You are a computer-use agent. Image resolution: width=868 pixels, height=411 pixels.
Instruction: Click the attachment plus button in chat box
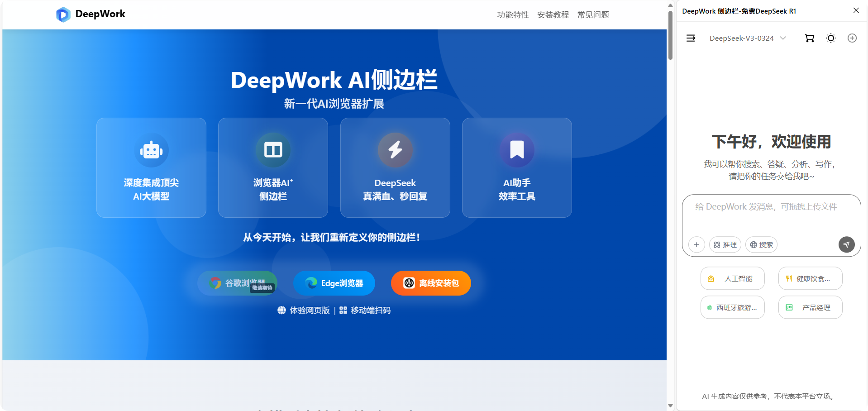point(696,244)
